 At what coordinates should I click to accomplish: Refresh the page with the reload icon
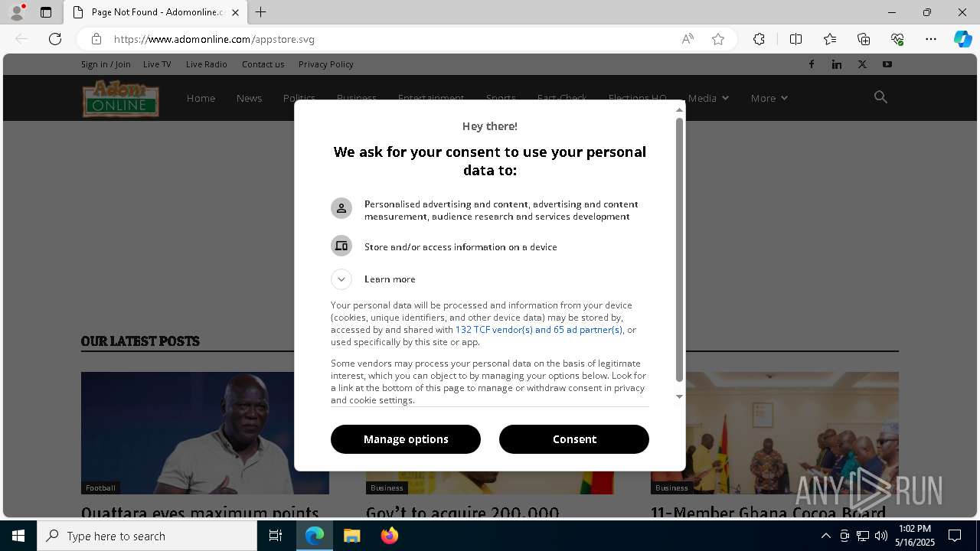(x=55, y=39)
